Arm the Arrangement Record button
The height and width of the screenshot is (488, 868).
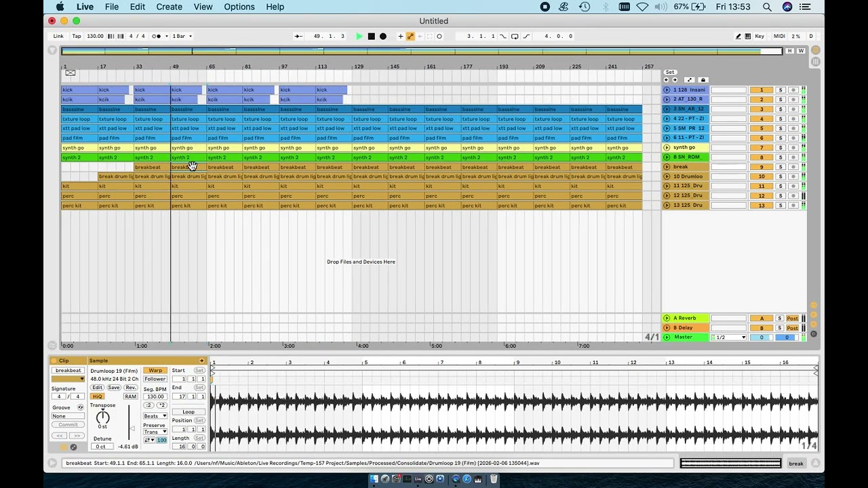(383, 36)
